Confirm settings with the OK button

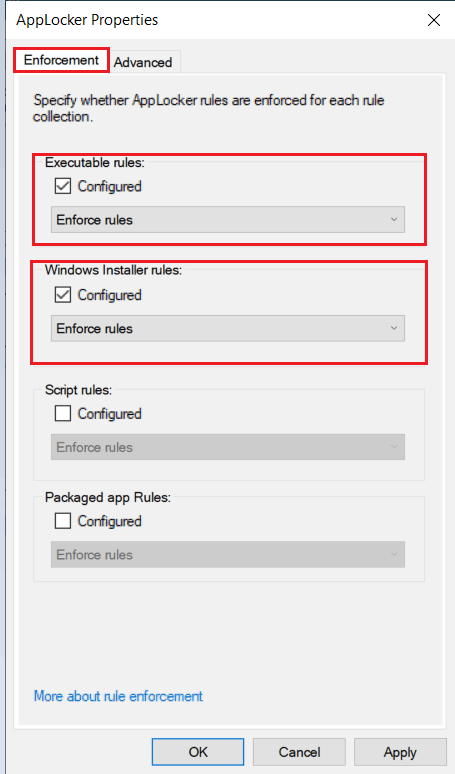point(198,752)
